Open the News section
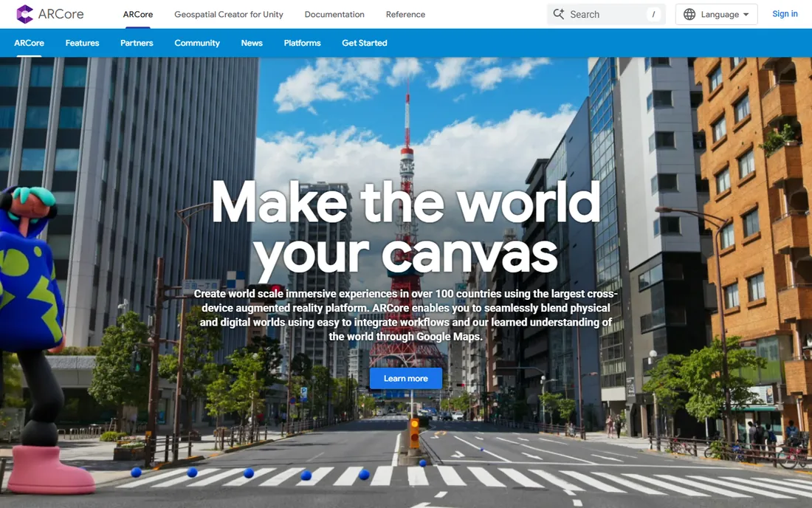 point(252,43)
